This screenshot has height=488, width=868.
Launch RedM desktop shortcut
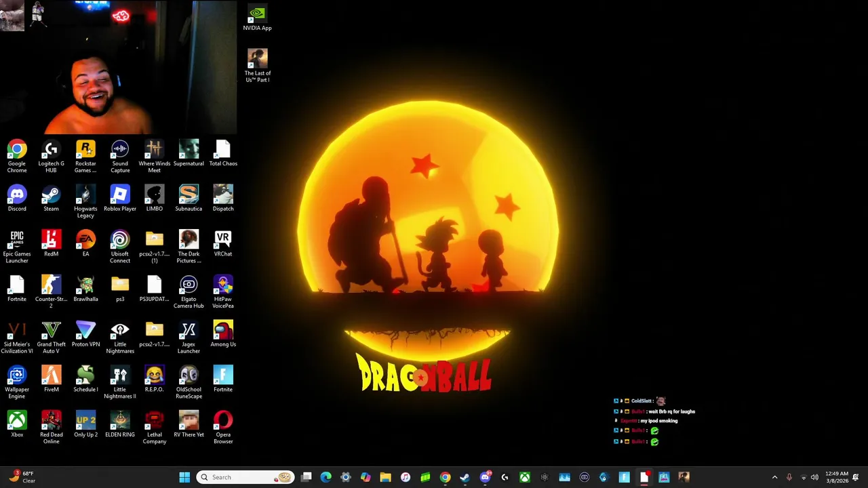(x=51, y=244)
